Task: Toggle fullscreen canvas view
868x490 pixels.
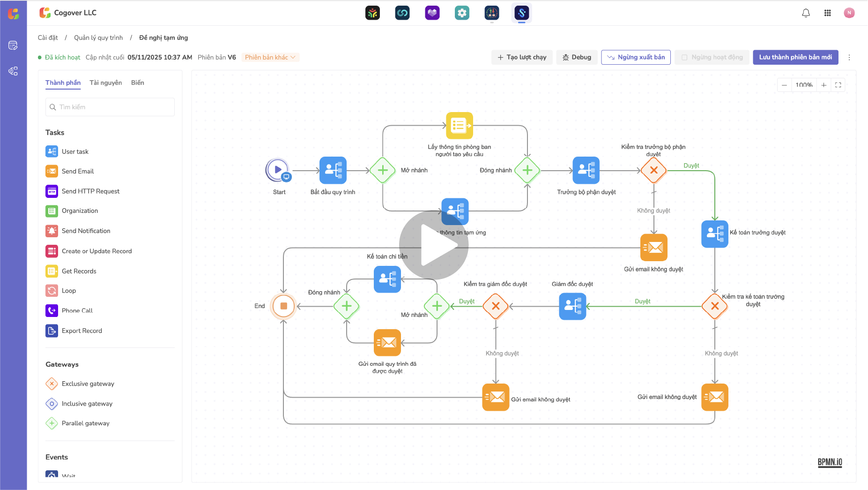Action: point(838,85)
